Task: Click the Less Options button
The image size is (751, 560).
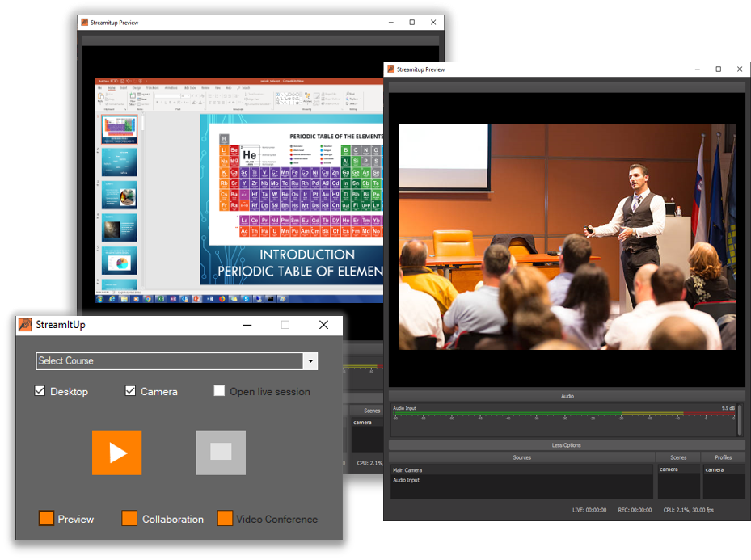Action: coord(567,445)
